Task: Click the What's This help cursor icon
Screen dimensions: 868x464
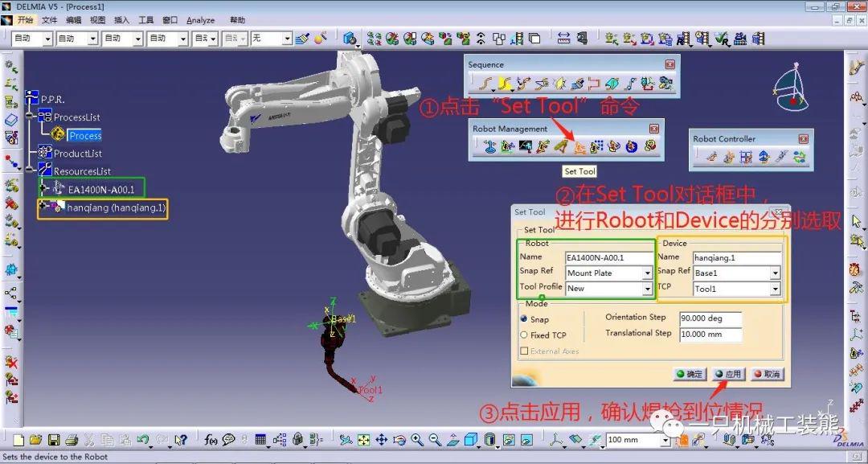Action: [180, 440]
